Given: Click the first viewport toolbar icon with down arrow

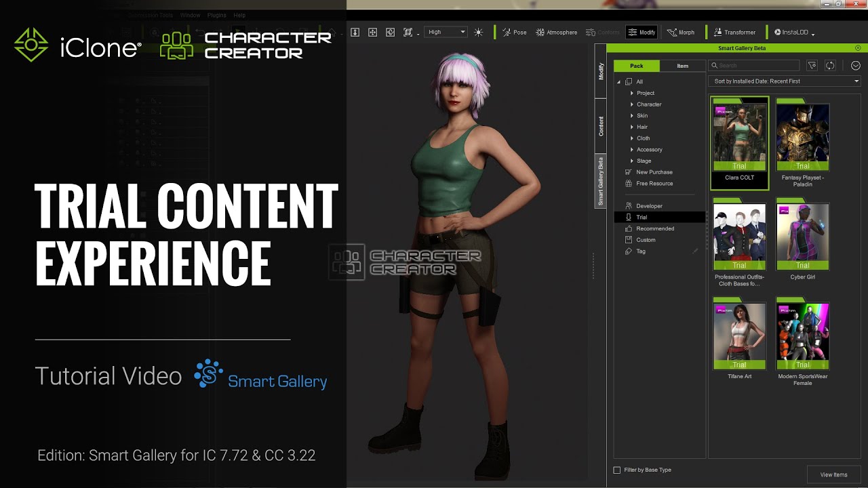Looking at the screenshot, I should pos(355,32).
